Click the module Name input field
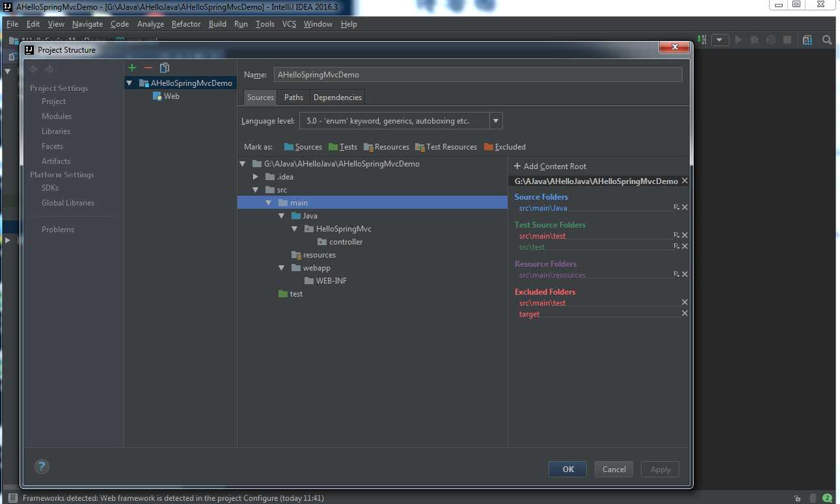The height and width of the screenshot is (504, 840). 478,75
